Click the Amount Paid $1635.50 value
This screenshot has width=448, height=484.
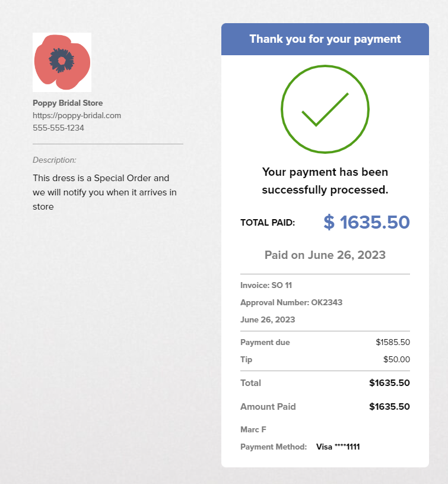(389, 407)
